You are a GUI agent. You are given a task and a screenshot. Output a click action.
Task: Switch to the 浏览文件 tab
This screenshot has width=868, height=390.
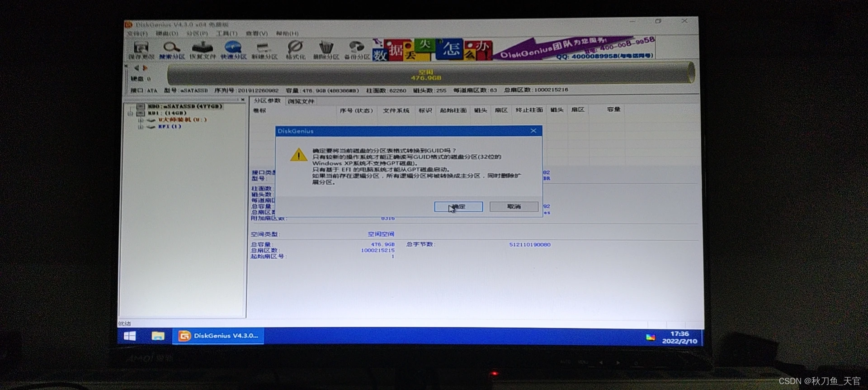coord(301,101)
